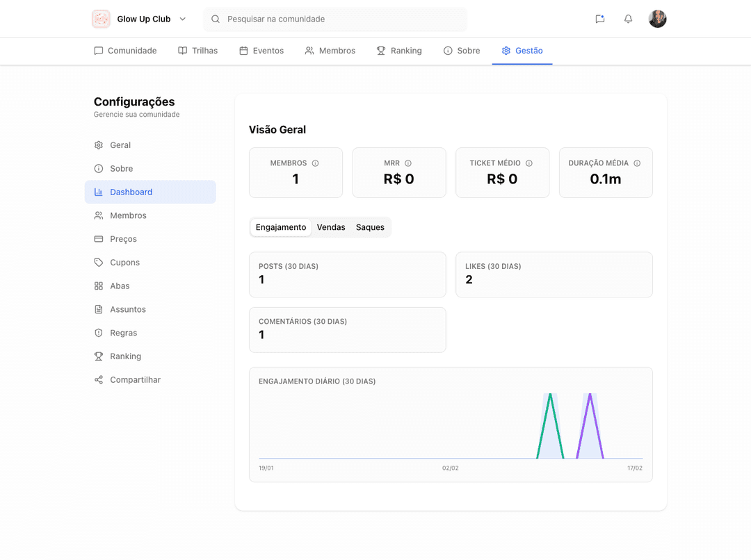Open the Trilhas section
Viewport: 751px width, 560px height.
197,50
